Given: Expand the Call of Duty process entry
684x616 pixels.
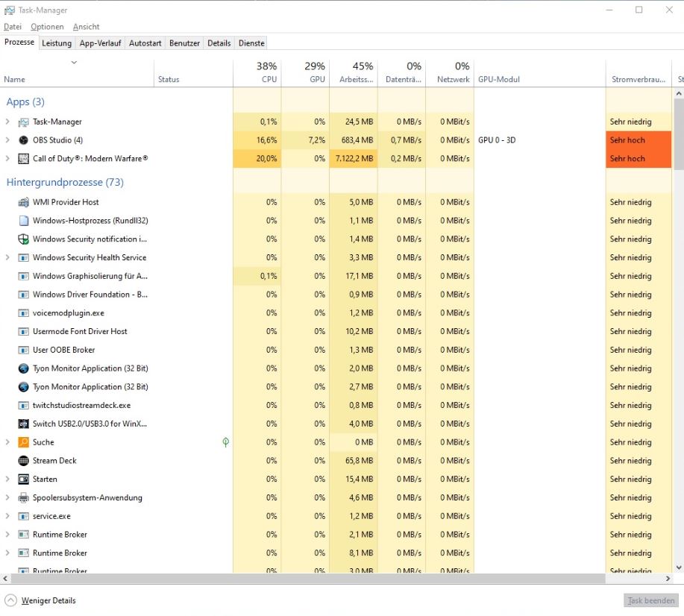Looking at the screenshot, I should (x=7, y=159).
